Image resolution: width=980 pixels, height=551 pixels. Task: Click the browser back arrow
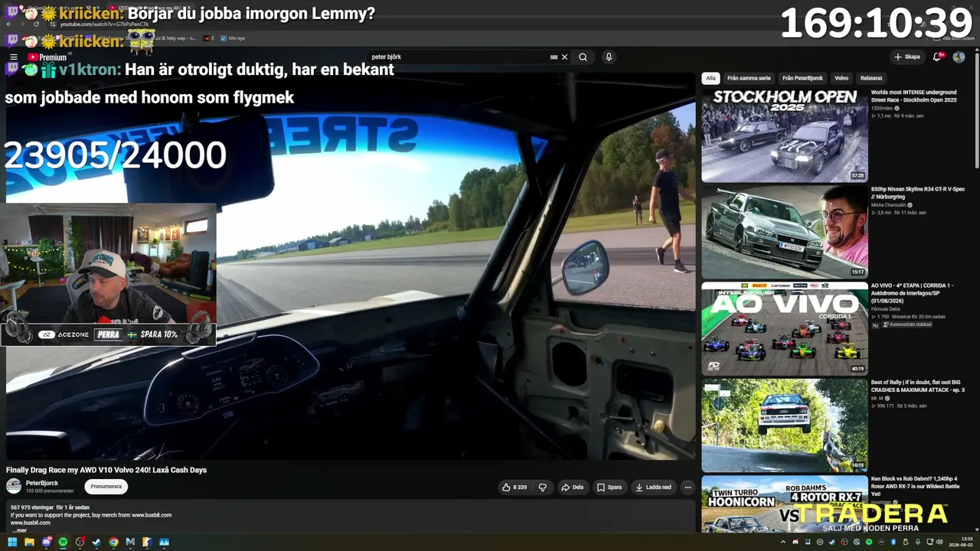pyautogui.click(x=8, y=24)
